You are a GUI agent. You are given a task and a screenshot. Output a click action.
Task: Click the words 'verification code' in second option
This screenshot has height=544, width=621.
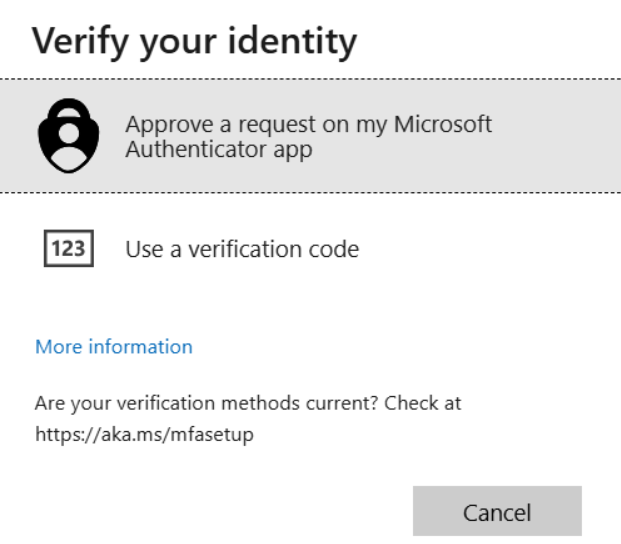tap(273, 249)
